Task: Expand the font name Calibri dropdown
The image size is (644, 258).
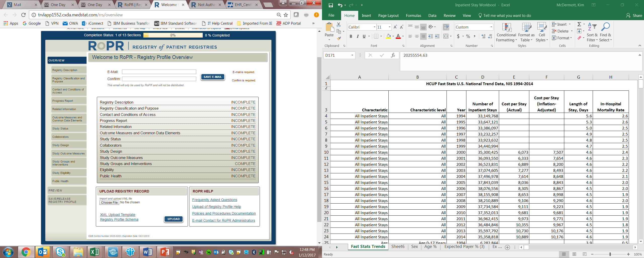Action: pos(374,27)
